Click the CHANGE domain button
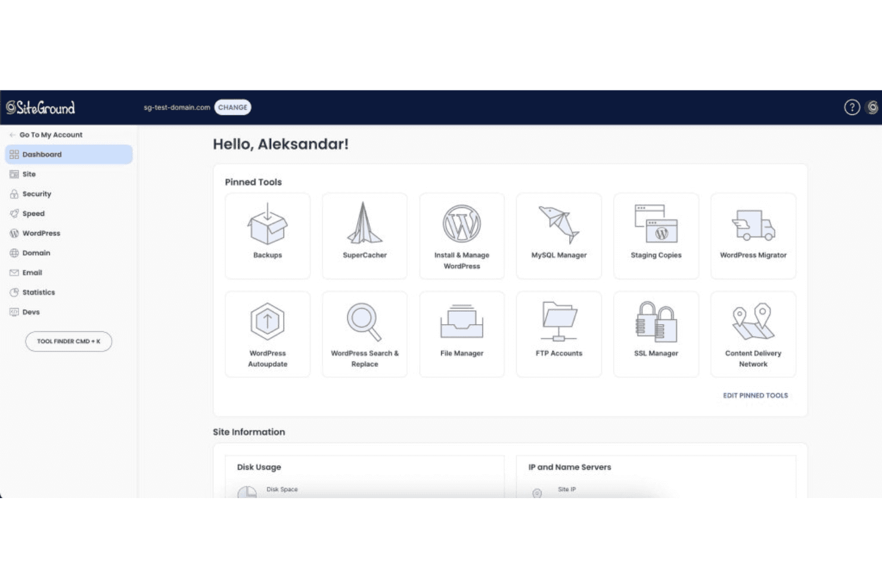 coord(232,107)
